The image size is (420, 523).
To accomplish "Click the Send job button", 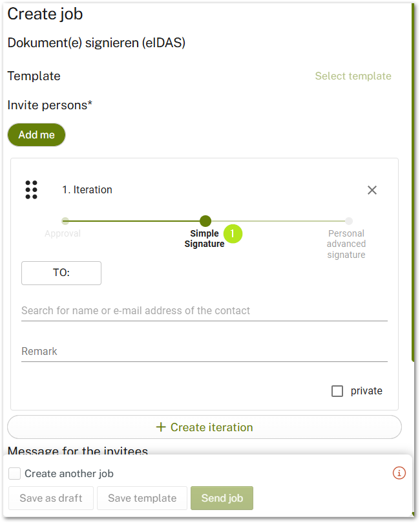I will pyautogui.click(x=222, y=498).
